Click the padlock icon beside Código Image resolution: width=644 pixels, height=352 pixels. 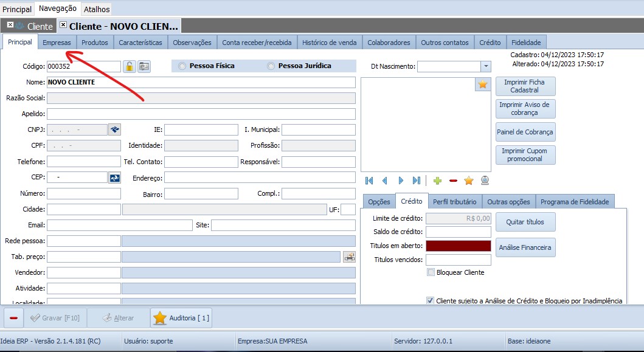(x=130, y=67)
